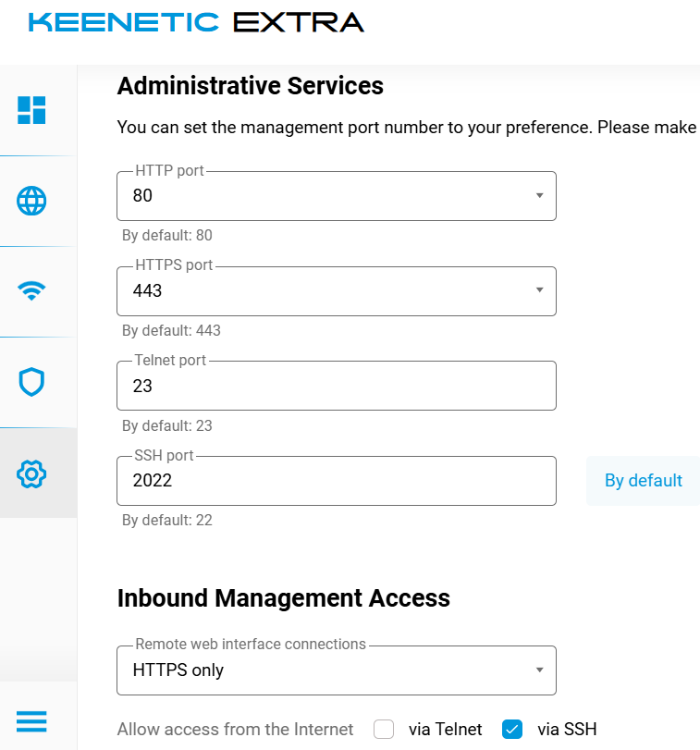Click into the Telnet port field

(x=336, y=386)
